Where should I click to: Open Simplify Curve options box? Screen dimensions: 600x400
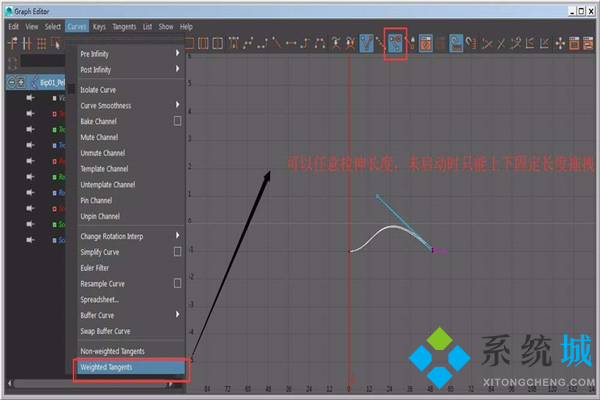coord(177,252)
